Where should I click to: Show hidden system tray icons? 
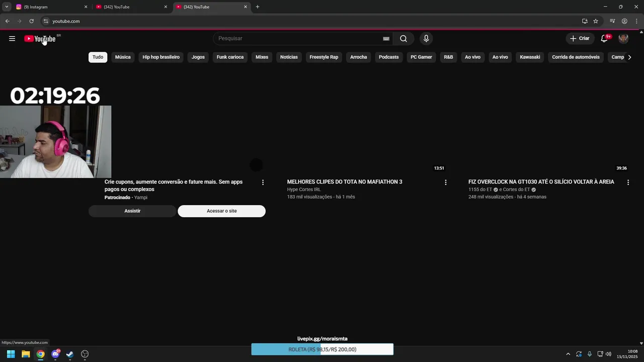(568, 354)
